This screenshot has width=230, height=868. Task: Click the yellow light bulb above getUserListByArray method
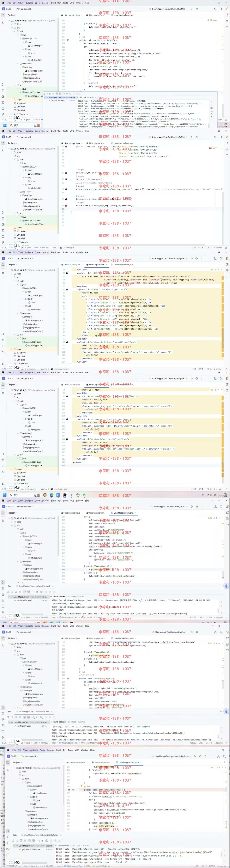point(82,786)
